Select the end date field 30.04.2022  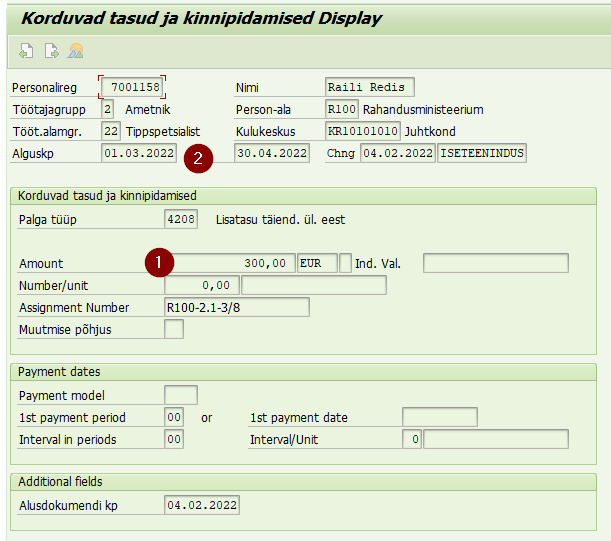[x=272, y=153]
